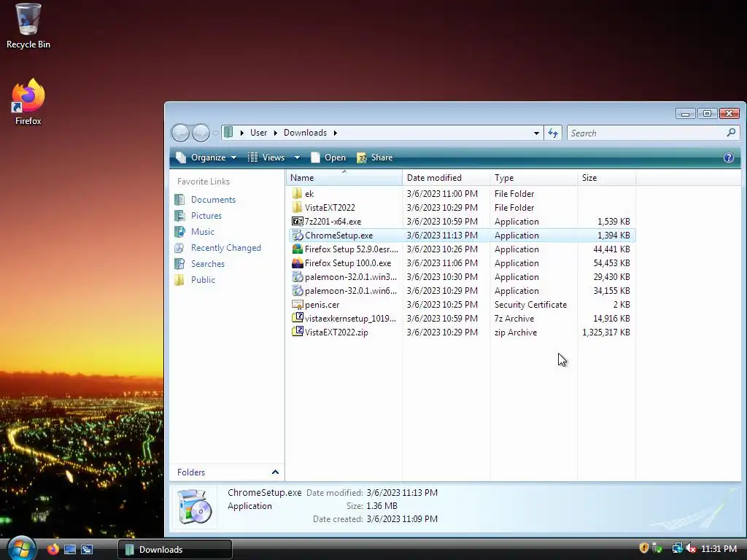Image resolution: width=747 pixels, height=560 pixels.
Task: Click the Forward navigation arrow
Action: (x=201, y=133)
